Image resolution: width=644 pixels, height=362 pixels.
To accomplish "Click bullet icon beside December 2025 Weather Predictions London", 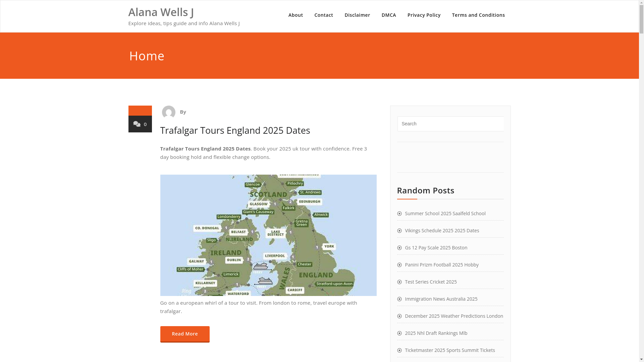I will coord(399,316).
